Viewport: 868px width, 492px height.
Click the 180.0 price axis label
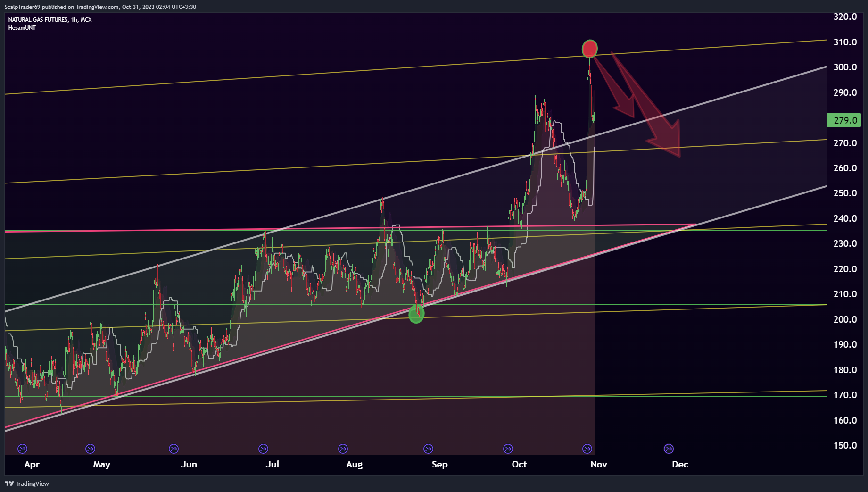click(x=845, y=370)
